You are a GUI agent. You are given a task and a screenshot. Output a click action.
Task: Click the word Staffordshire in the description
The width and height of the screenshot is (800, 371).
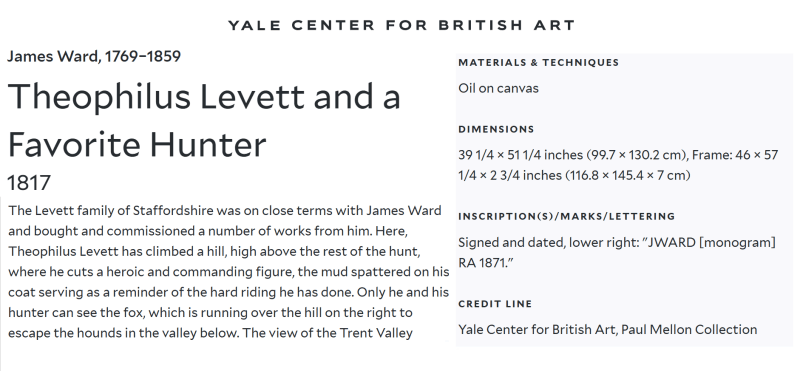click(172, 211)
